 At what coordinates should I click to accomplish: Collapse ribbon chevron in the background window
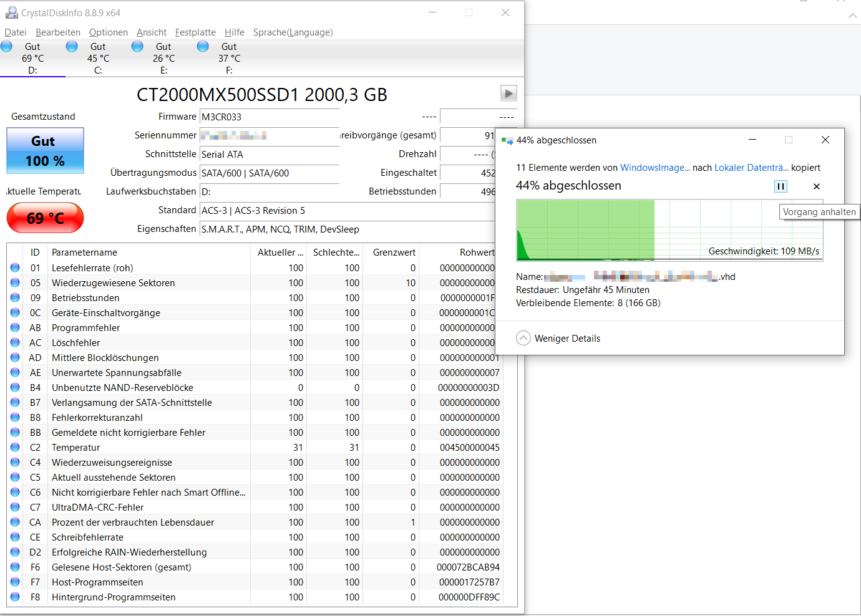[x=852, y=16]
